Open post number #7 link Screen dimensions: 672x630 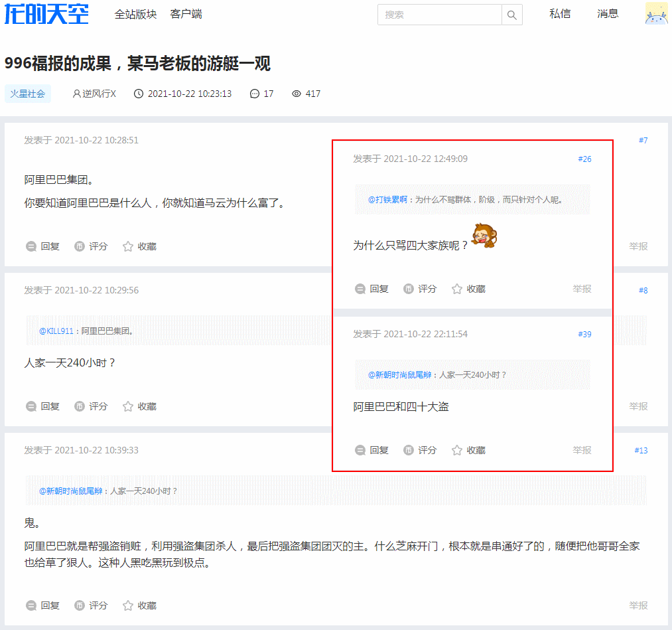point(643,140)
